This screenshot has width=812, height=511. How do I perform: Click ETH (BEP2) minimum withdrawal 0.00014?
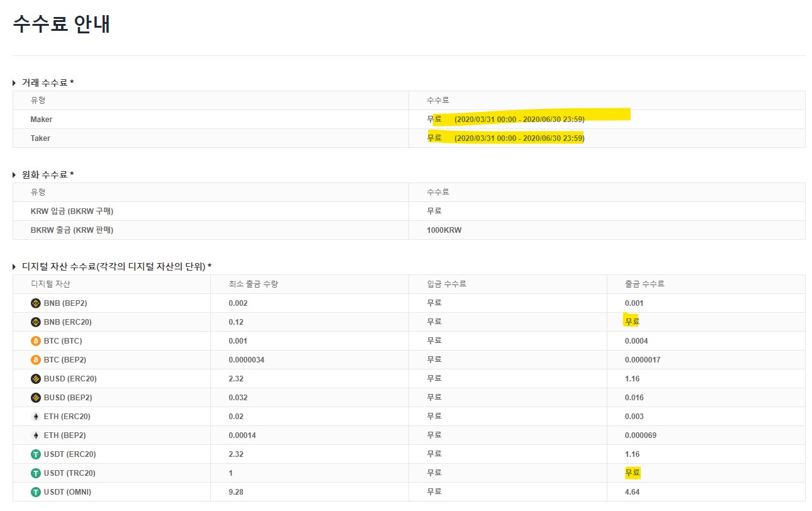point(242,435)
